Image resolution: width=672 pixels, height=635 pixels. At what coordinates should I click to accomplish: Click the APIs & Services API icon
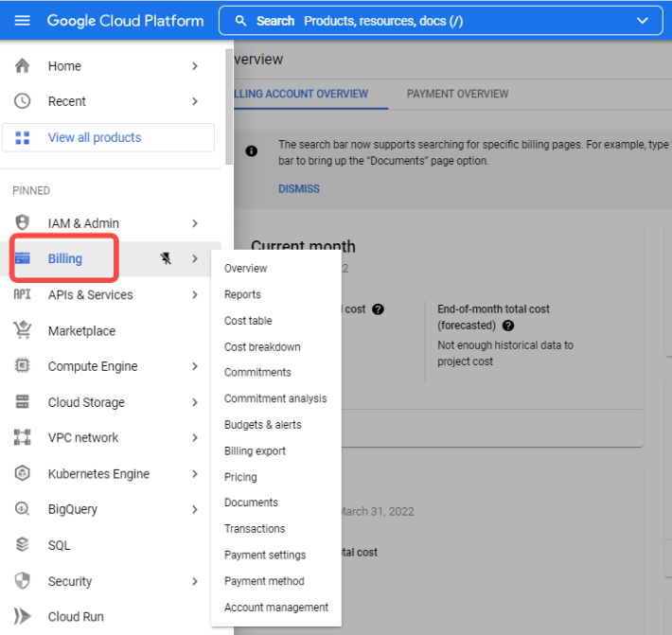click(x=23, y=294)
